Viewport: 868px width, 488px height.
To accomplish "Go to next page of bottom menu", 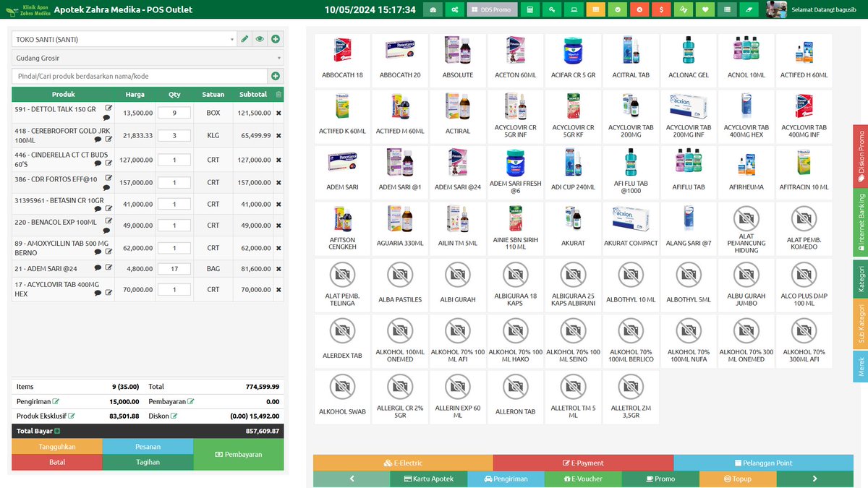I will 815,479.
